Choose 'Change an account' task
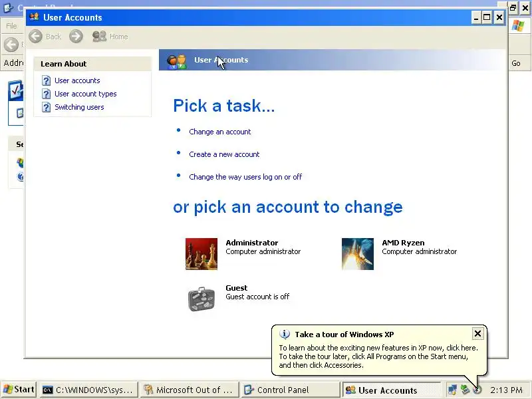 coord(220,132)
